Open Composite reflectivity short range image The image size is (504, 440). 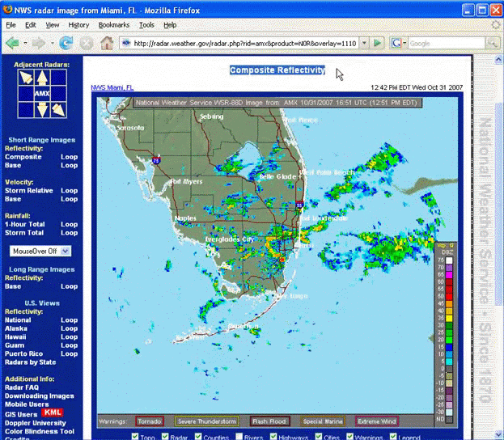click(23, 157)
